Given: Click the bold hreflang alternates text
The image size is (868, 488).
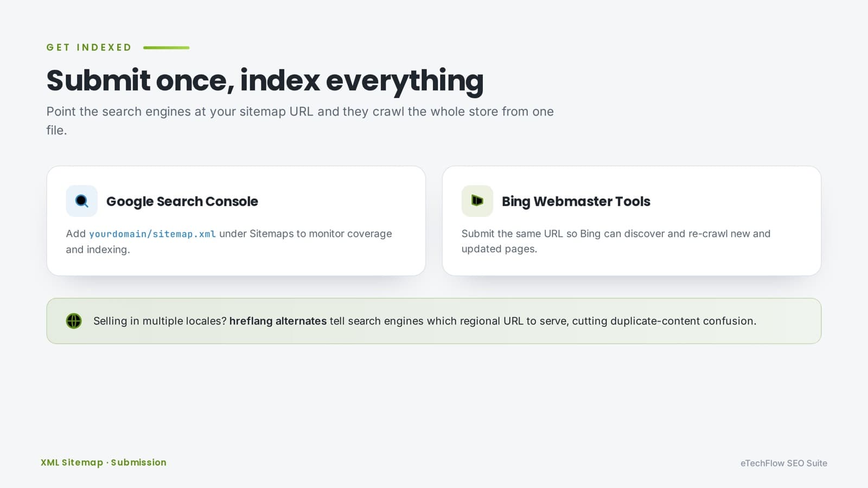Looking at the screenshot, I should (278, 321).
